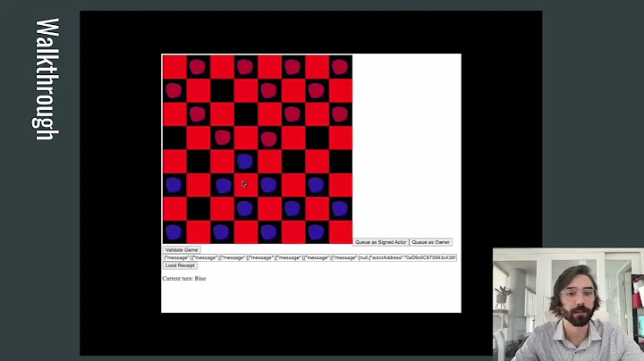Click empty black square in seventh board row
Screen dimensions: 644x361
pos(199,208)
